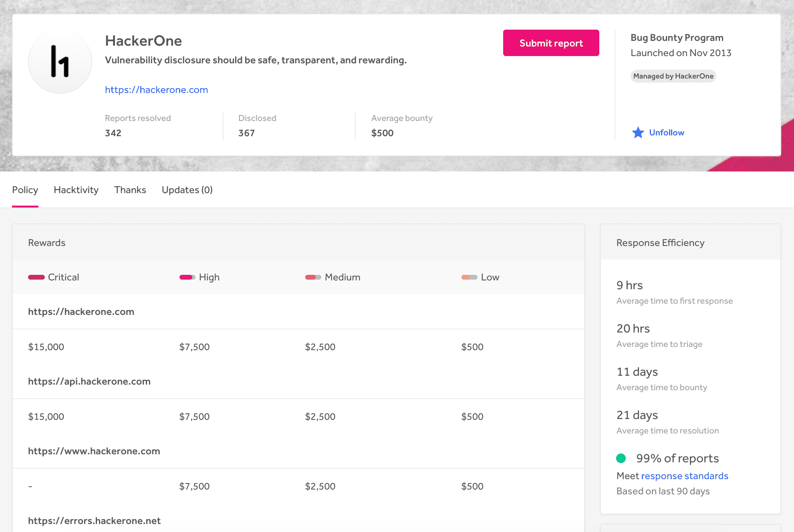Switch to the Thanks tab
The height and width of the screenshot is (532, 794).
click(130, 190)
